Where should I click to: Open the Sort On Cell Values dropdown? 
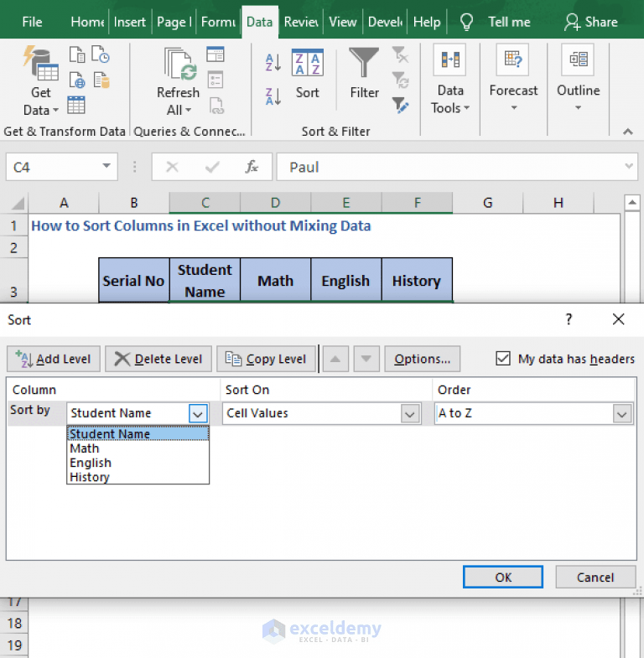(x=410, y=414)
